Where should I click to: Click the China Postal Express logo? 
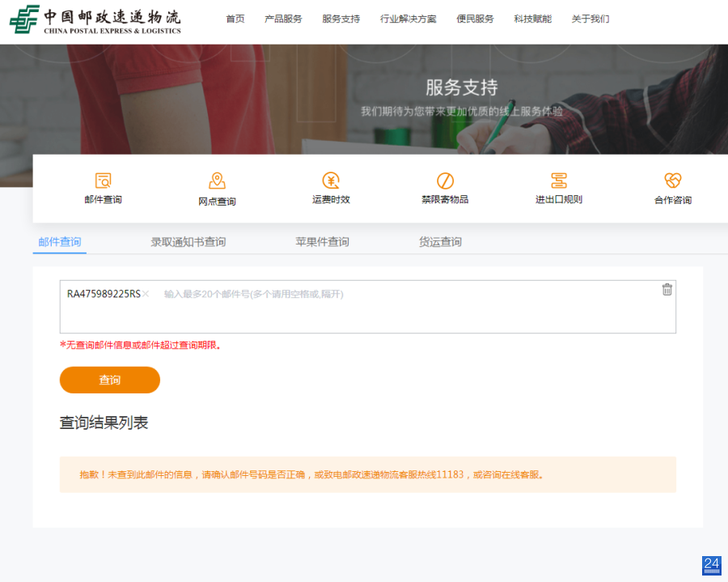pyautogui.click(x=95, y=20)
